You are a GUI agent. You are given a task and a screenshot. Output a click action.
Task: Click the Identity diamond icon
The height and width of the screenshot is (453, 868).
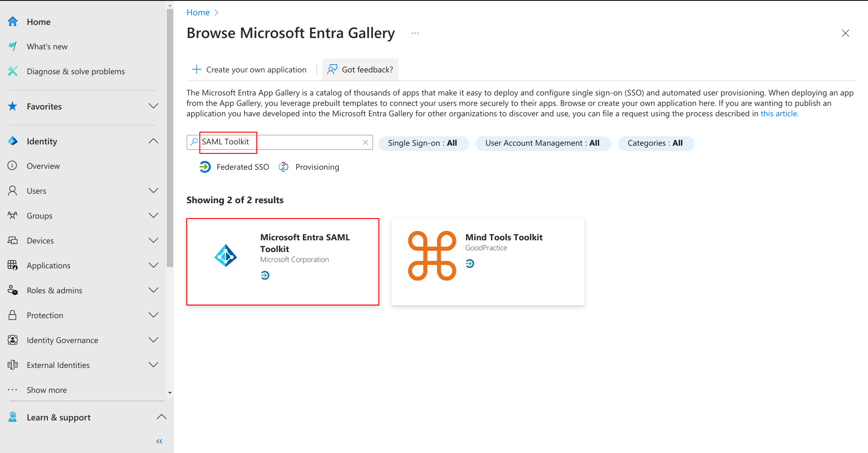(13, 141)
